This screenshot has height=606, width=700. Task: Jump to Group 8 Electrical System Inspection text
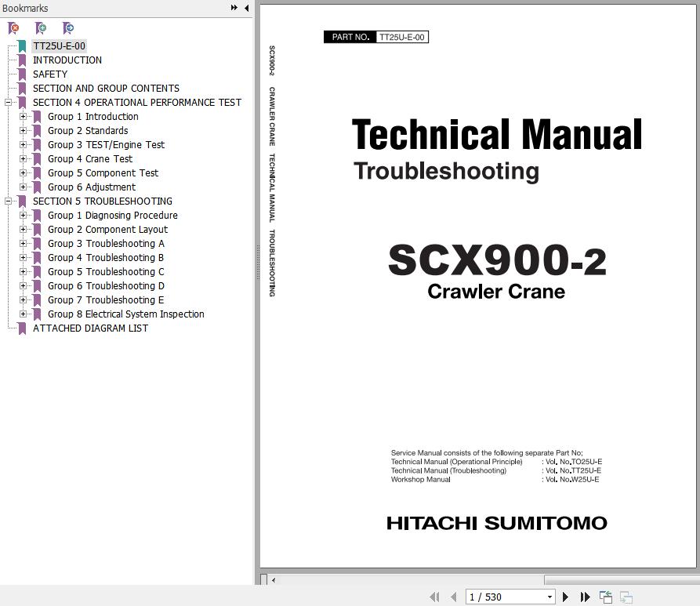click(126, 314)
